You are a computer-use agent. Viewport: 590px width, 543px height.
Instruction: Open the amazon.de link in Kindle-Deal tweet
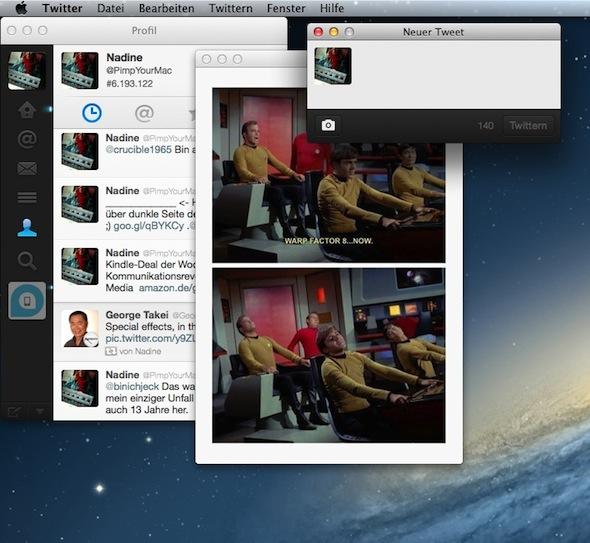(167, 288)
